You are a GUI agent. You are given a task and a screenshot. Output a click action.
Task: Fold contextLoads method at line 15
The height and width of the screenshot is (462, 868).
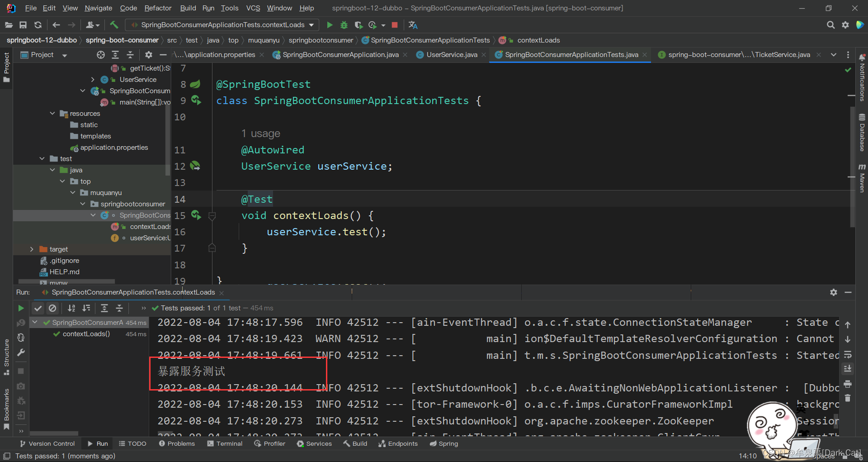[x=212, y=215]
